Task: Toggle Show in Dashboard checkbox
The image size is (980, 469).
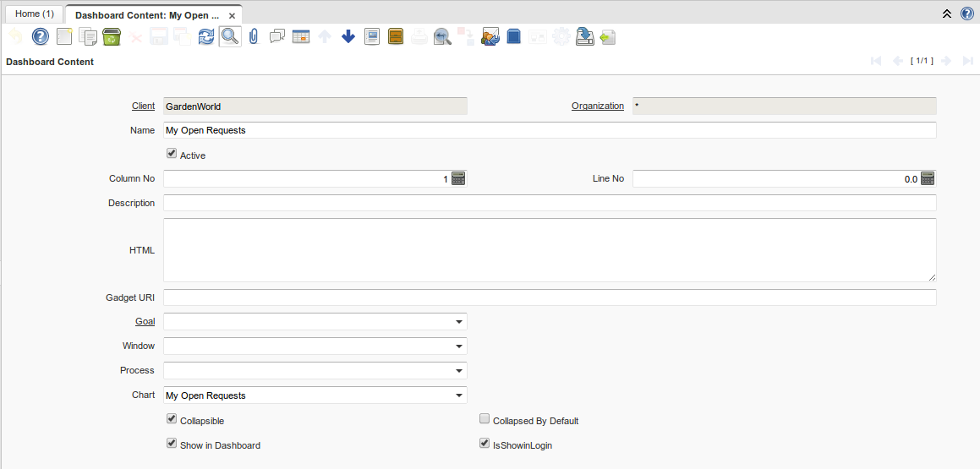Action: (x=172, y=443)
